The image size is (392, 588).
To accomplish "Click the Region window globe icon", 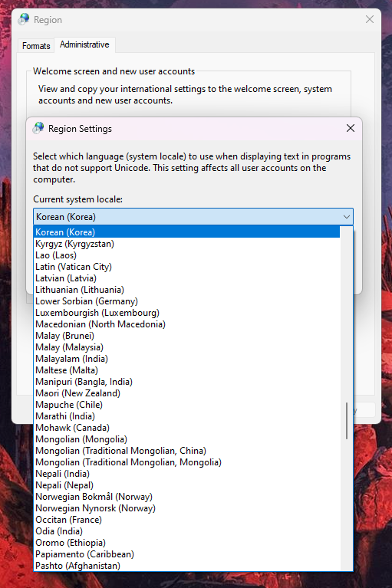I will (24, 19).
